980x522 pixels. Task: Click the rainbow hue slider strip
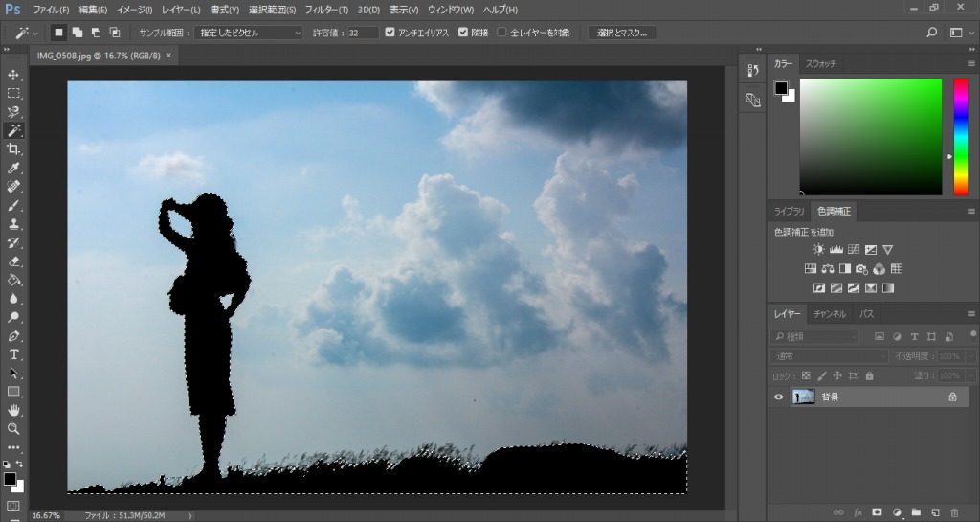click(x=960, y=136)
